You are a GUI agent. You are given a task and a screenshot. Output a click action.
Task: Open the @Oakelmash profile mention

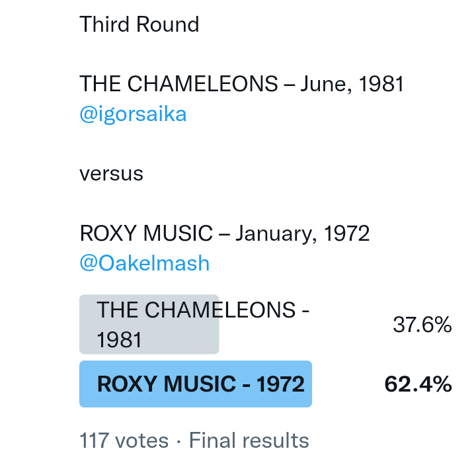pos(144,263)
